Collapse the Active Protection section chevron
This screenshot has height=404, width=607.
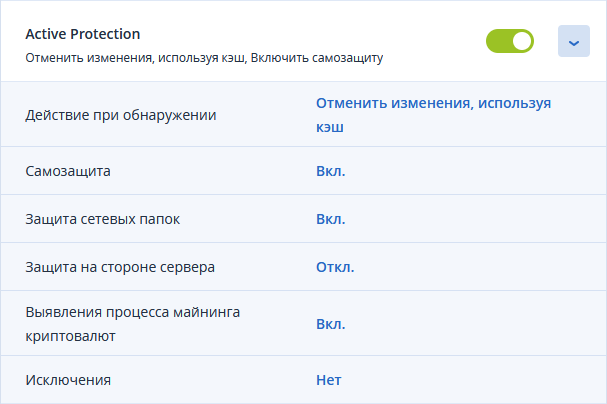pyautogui.click(x=573, y=43)
